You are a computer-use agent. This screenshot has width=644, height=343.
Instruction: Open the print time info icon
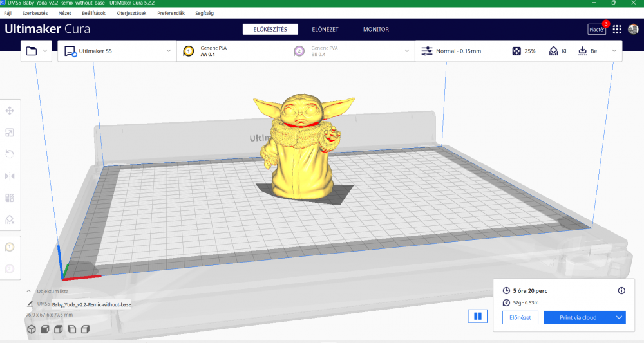coord(621,290)
